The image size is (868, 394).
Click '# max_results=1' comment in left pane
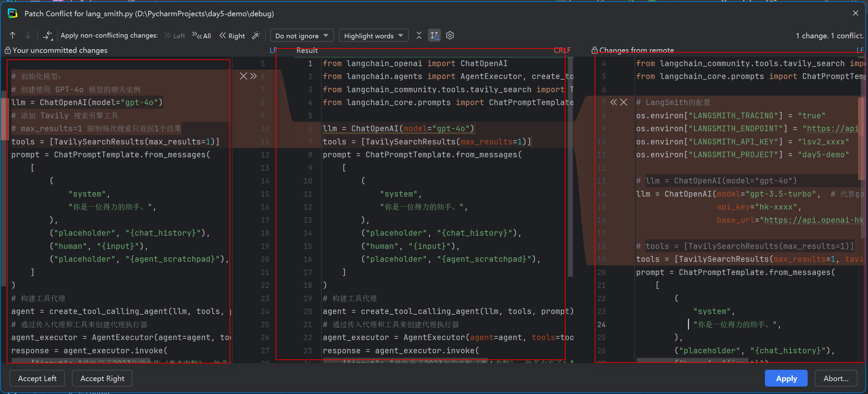pos(96,129)
